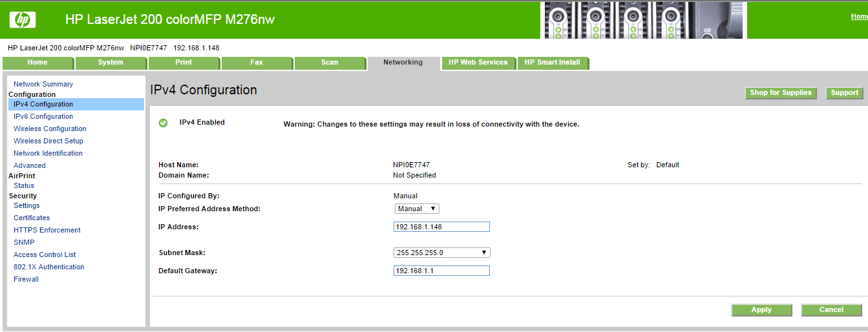Open Wireless Configuration page
This screenshot has height=332, width=868.
point(50,129)
